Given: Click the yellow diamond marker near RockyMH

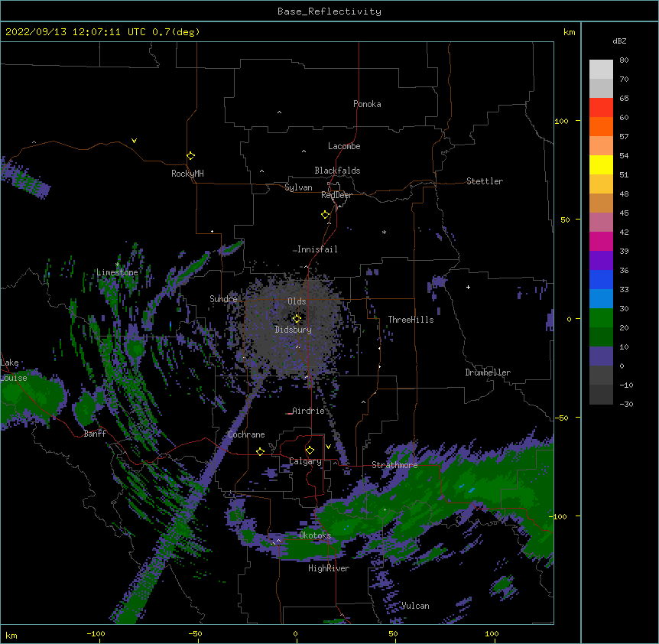Looking at the screenshot, I should point(190,156).
